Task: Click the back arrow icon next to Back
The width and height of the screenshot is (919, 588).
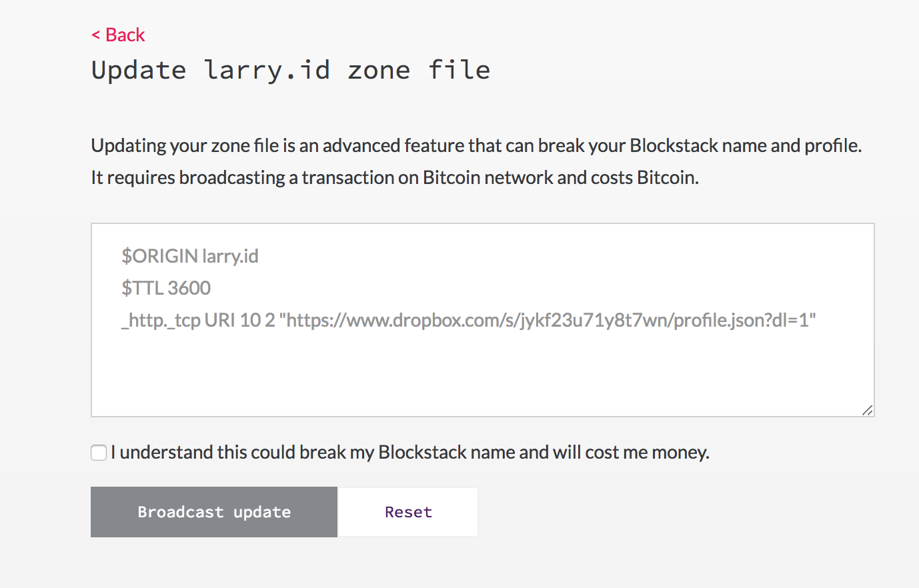Action: [x=95, y=35]
